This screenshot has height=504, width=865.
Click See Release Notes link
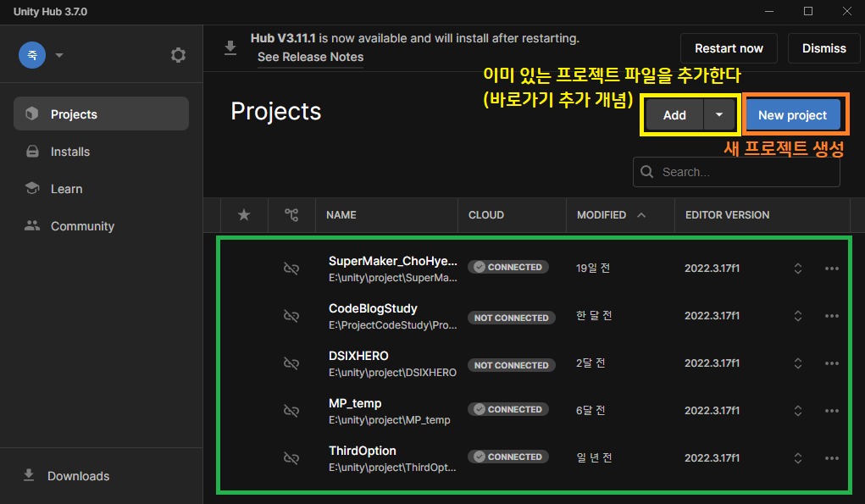pyautogui.click(x=310, y=57)
